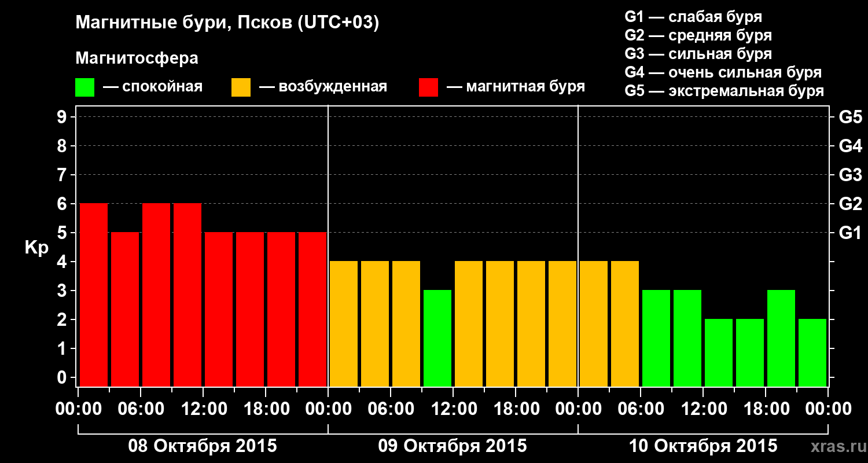Click yellow bar for 03:00–06:00 on 10 Октября
868x463 pixels.
click(625, 324)
